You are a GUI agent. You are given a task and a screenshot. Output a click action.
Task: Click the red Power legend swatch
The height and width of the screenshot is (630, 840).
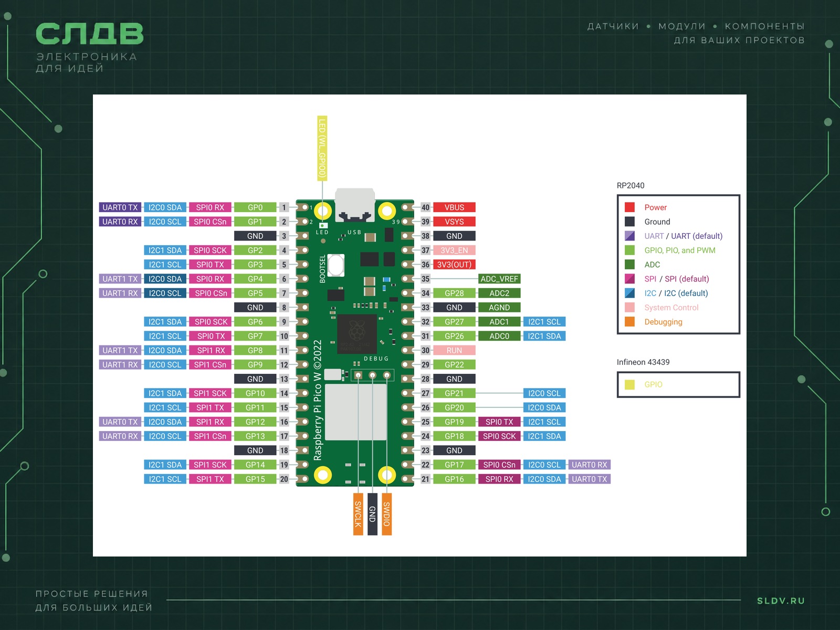click(x=630, y=207)
